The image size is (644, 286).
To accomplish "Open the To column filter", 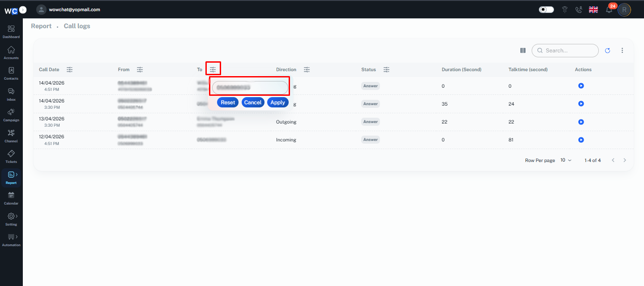I will 213,69.
